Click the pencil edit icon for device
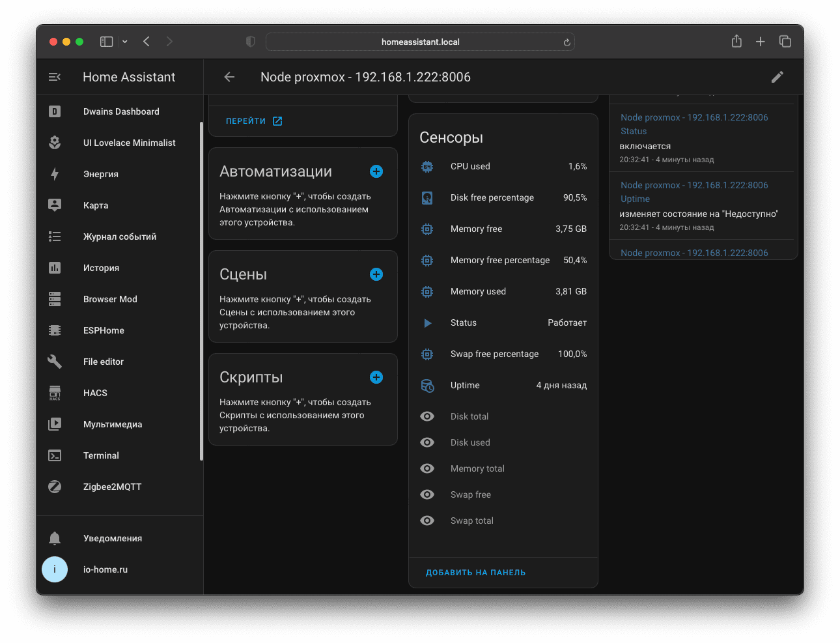Screen dimensions: 840x643 [x=777, y=77]
